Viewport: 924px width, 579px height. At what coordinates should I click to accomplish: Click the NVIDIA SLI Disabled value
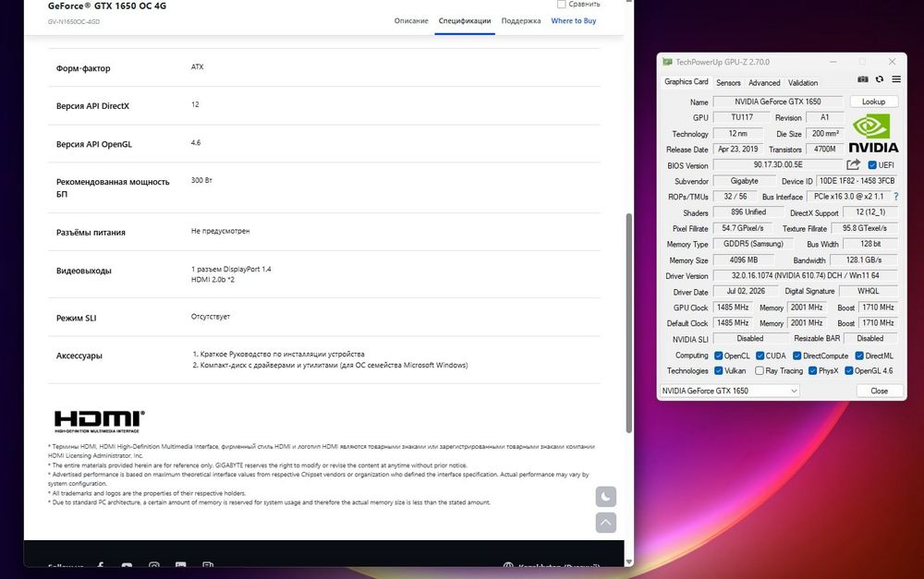[x=750, y=339]
